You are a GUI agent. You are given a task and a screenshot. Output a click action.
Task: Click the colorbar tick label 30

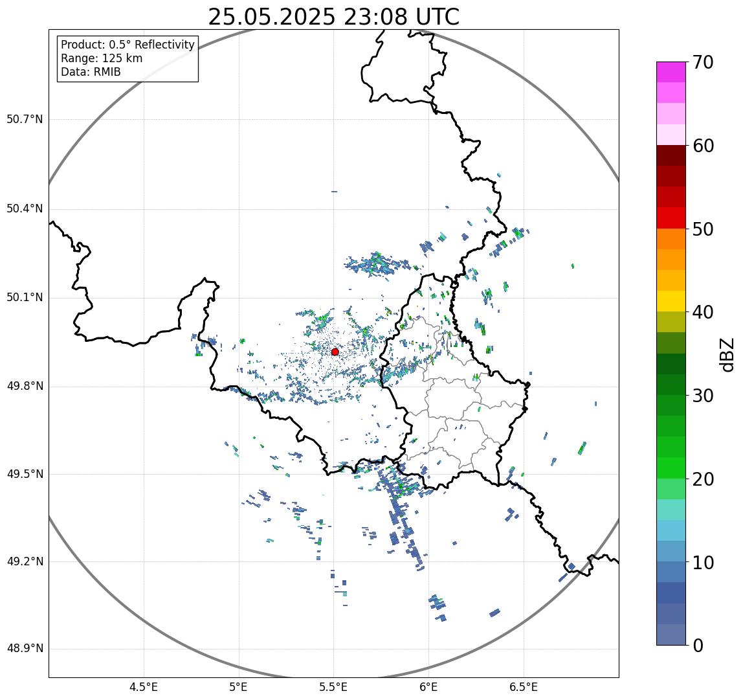pyautogui.click(x=703, y=396)
